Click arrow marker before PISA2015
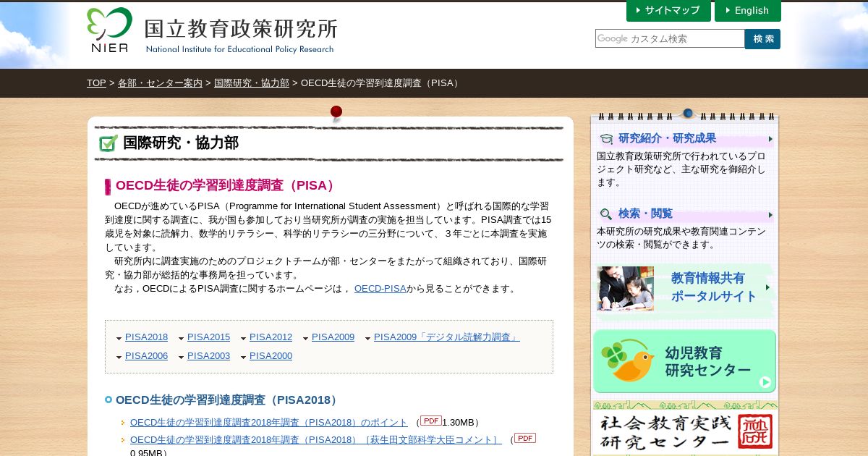Image resolution: width=868 pixels, height=456 pixels. pyautogui.click(x=181, y=338)
